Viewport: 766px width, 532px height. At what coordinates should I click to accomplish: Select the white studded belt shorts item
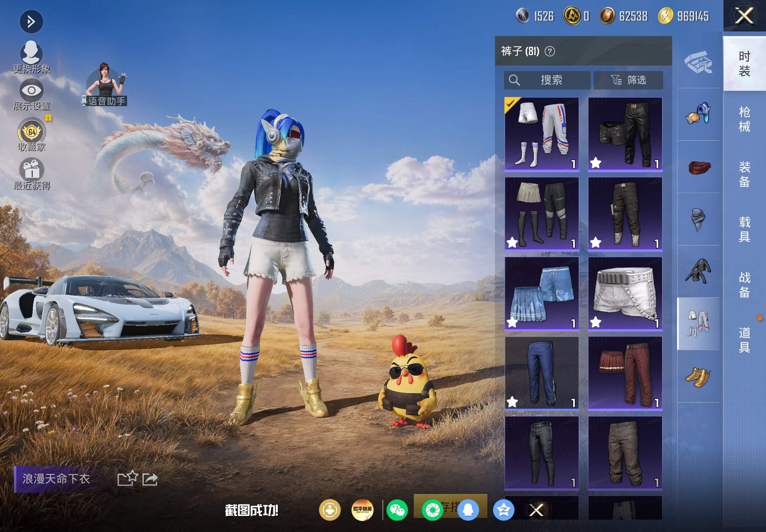tap(625, 294)
